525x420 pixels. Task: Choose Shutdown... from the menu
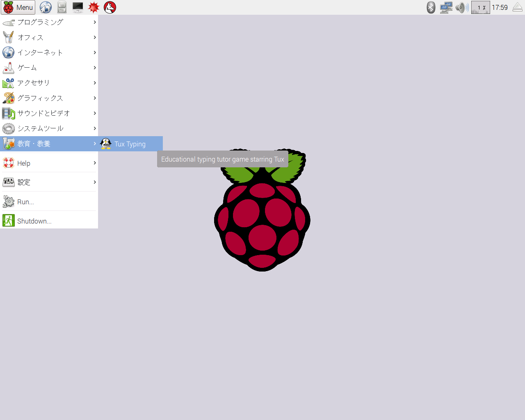pos(49,221)
